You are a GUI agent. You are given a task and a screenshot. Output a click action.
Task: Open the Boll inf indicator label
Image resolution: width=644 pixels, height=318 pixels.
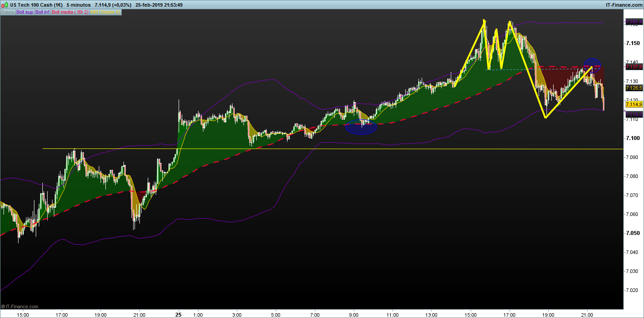(x=43, y=12)
